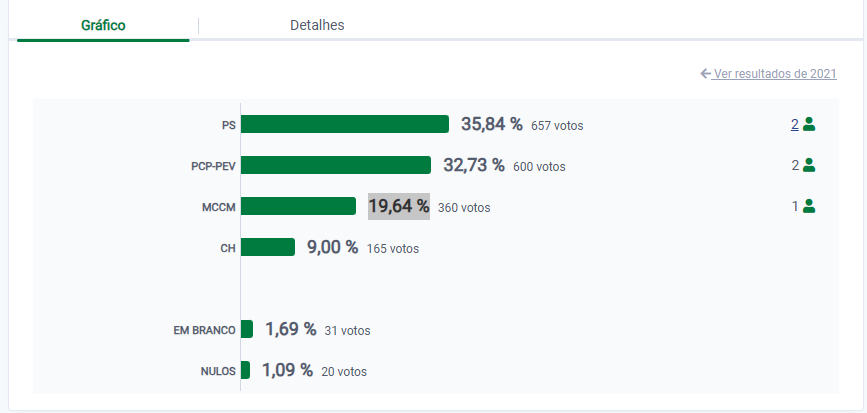Click the MCCM seat count number 1
The height and width of the screenshot is (413, 867).
click(x=795, y=206)
